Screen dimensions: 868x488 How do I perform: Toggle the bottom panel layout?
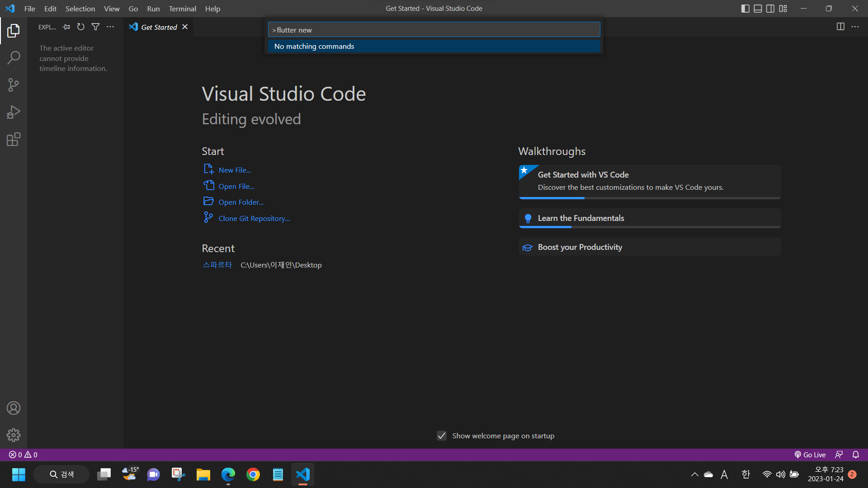click(758, 9)
